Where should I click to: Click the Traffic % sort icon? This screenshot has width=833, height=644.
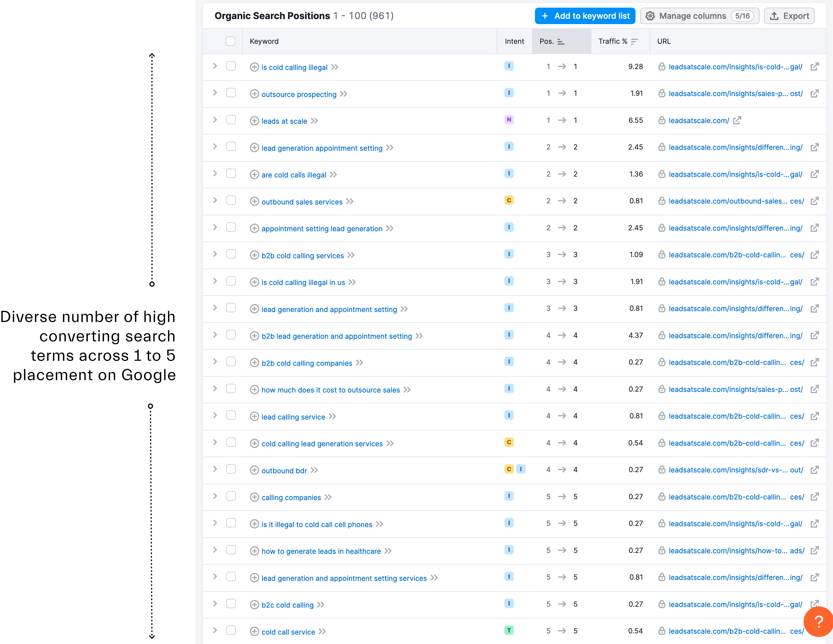[634, 41]
